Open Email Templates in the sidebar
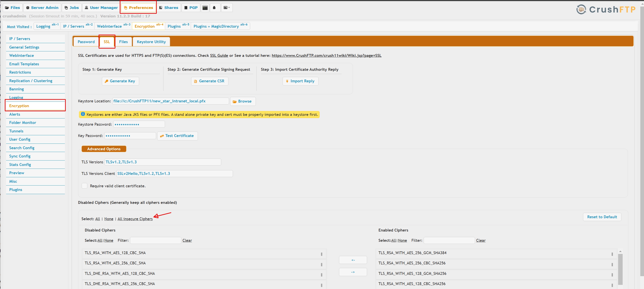This screenshot has height=289, width=644. coord(35,64)
